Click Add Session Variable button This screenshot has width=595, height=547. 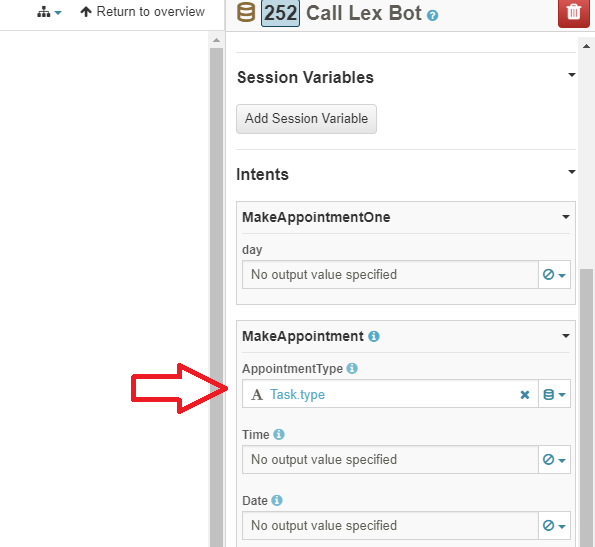click(306, 119)
